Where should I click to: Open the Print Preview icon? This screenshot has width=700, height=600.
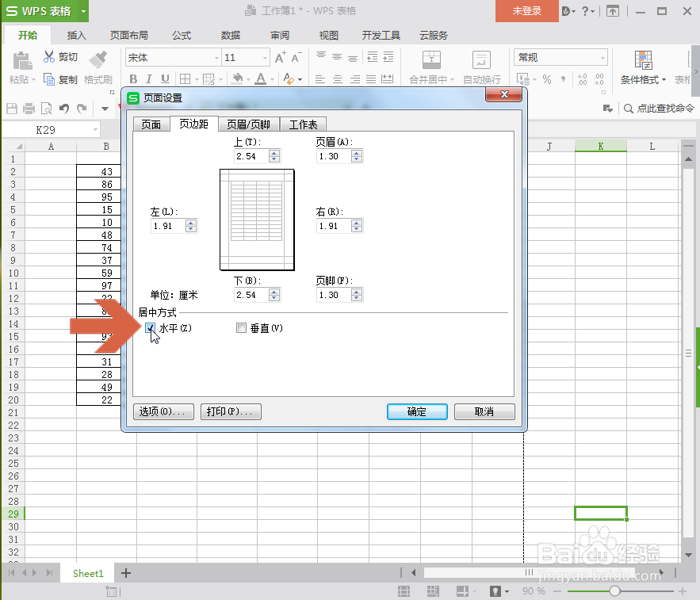[x=47, y=109]
